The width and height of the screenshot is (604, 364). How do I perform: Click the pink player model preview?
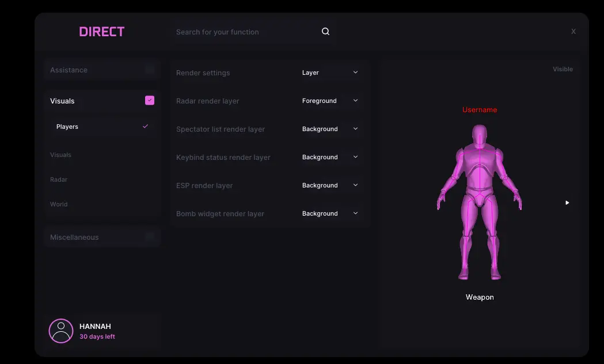pos(479,201)
